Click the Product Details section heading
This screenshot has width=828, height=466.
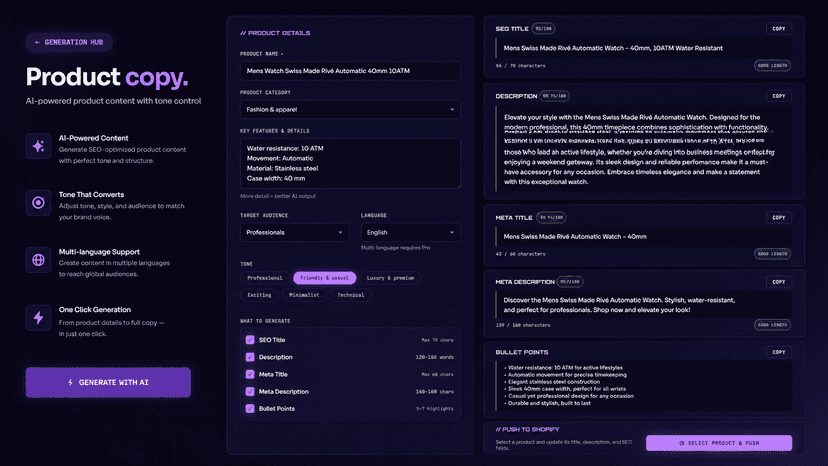[275, 33]
